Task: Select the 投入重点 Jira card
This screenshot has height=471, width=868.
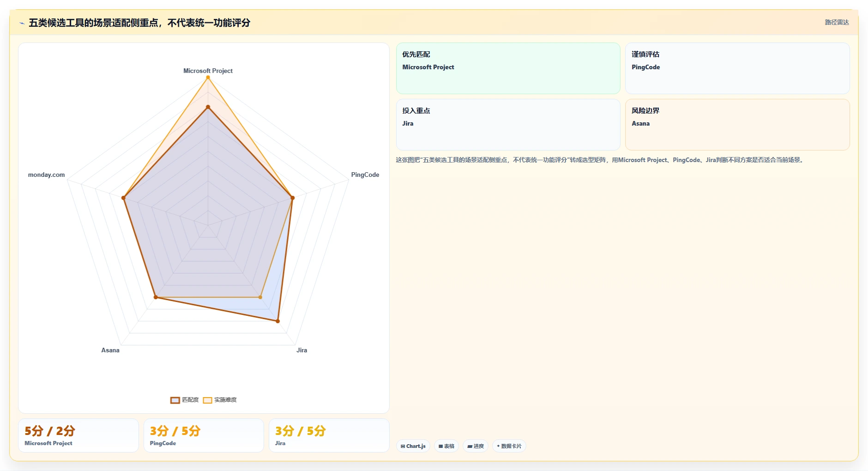Action: pos(508,125)
